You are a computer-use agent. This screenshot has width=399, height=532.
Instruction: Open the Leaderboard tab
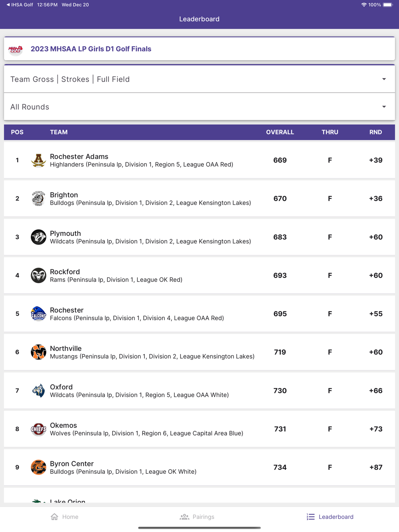[x=330, y=517]
